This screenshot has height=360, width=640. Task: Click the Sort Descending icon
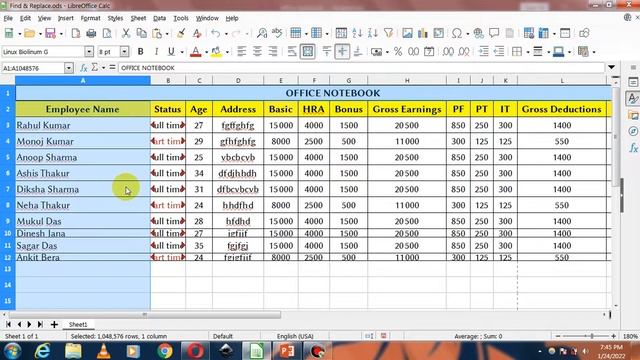click(x=373, y=33)
